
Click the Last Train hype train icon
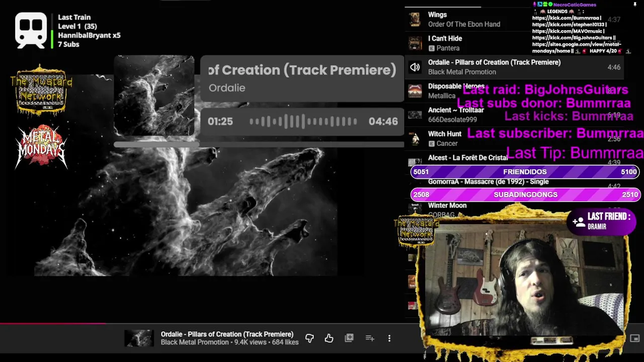click(31, 30)
